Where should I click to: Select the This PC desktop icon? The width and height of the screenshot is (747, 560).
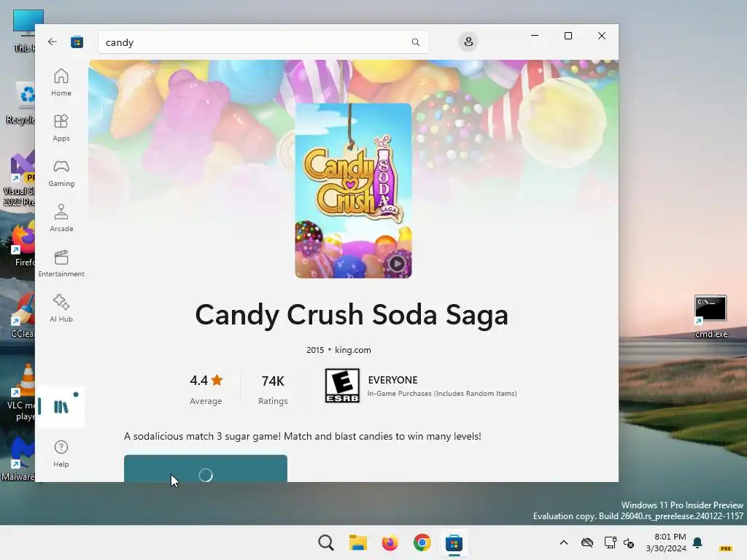click(x=23, y=31)
